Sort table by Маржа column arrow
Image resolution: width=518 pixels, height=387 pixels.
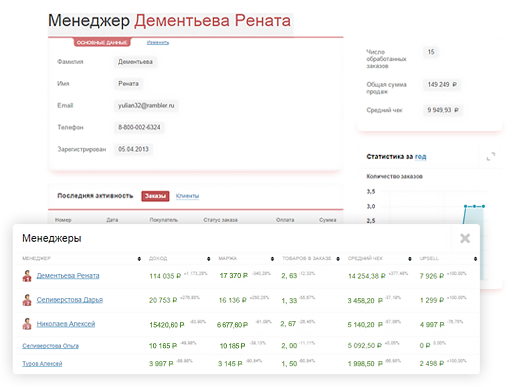pyautogui.click(x=272, y=259)
